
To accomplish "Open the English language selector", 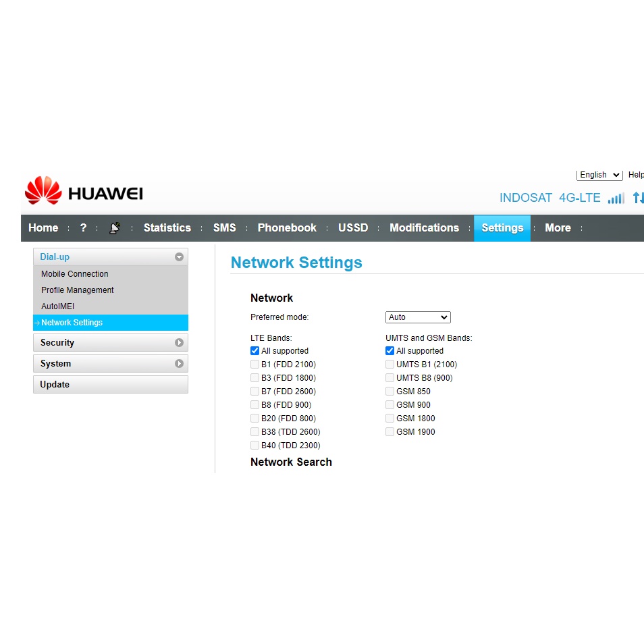I will 599,175.
